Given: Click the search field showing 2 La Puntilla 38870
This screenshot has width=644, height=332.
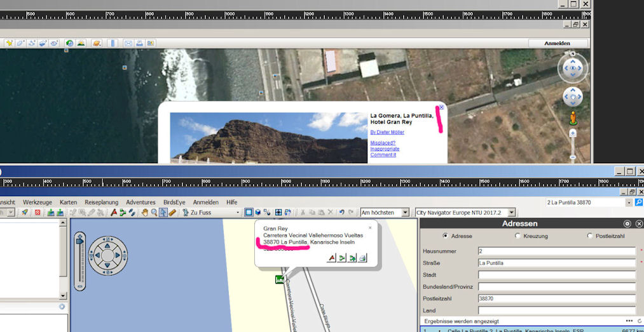Looking at the screenshot, I should [586, 203].
